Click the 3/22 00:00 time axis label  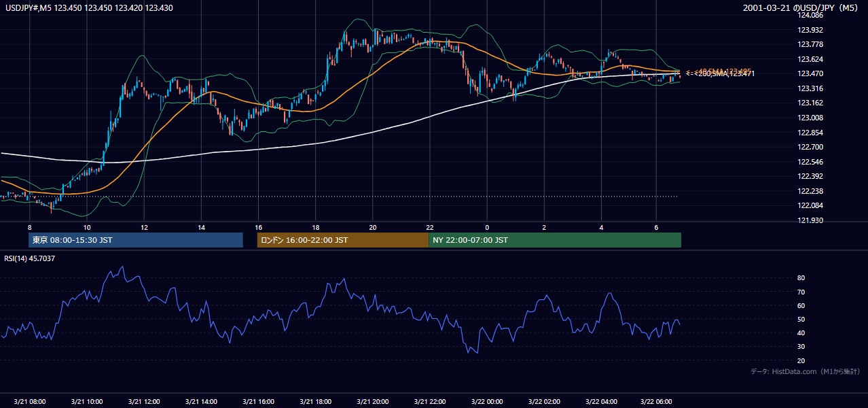pos(487,402)
